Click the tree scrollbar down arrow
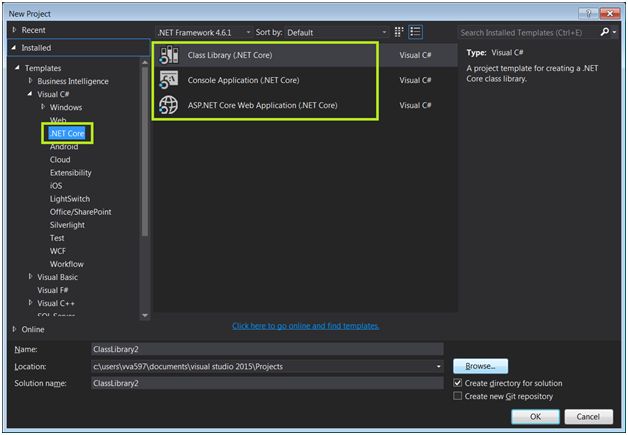Viewport: 628px width, 435px height. tap(145, 316)
